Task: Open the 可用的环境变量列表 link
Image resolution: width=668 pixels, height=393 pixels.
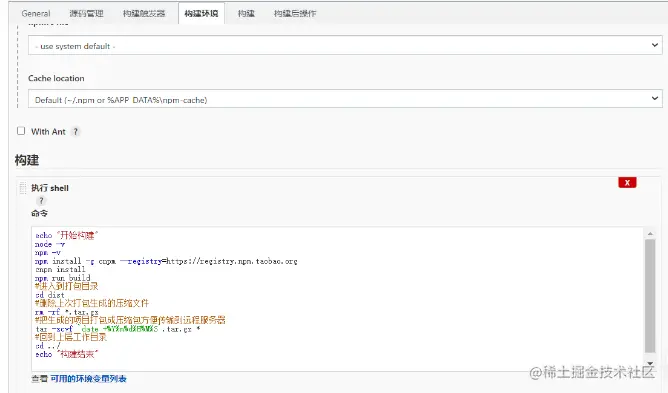Action: pyautogui.click(x=88, y=379)
